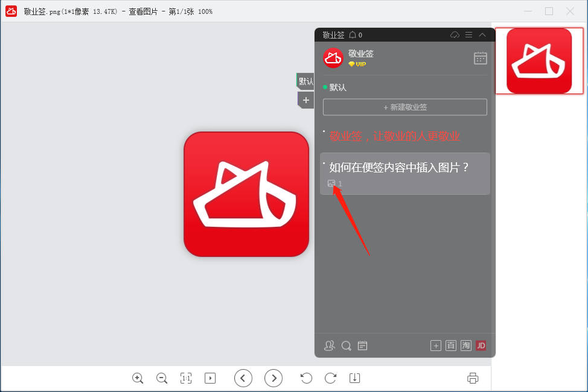Open the reminder bell in 敬业签 panel

point(353,35)
